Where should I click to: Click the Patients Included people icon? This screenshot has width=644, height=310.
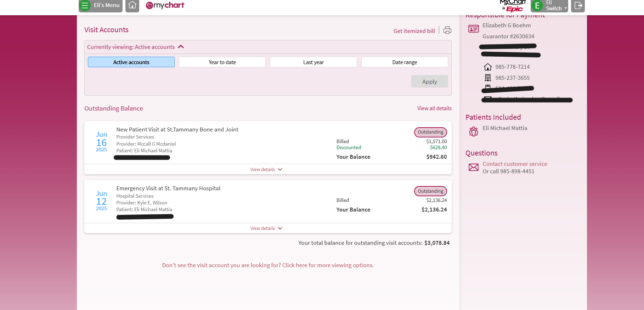point(473,131)
